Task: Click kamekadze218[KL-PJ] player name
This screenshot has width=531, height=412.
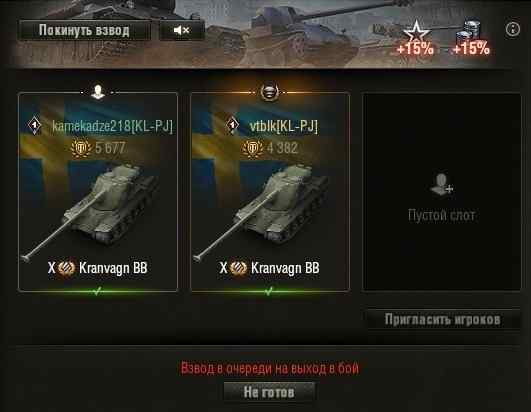Action: click(112, 126)
